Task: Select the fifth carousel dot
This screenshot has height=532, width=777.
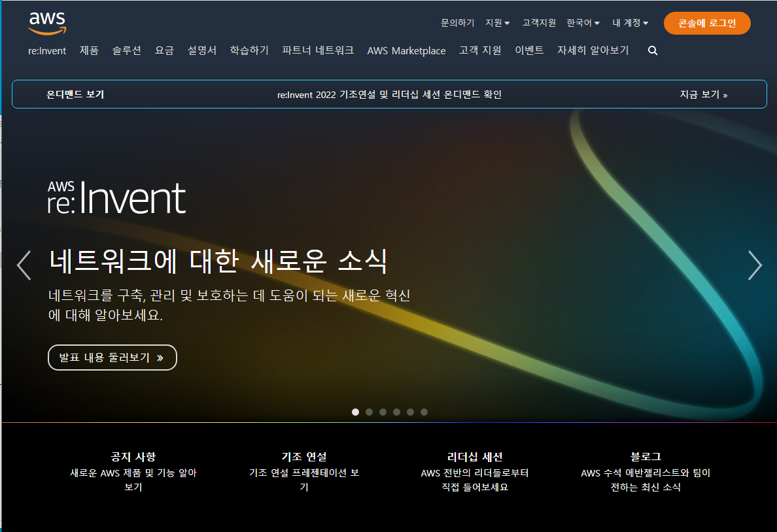Action: coord(410,412)
